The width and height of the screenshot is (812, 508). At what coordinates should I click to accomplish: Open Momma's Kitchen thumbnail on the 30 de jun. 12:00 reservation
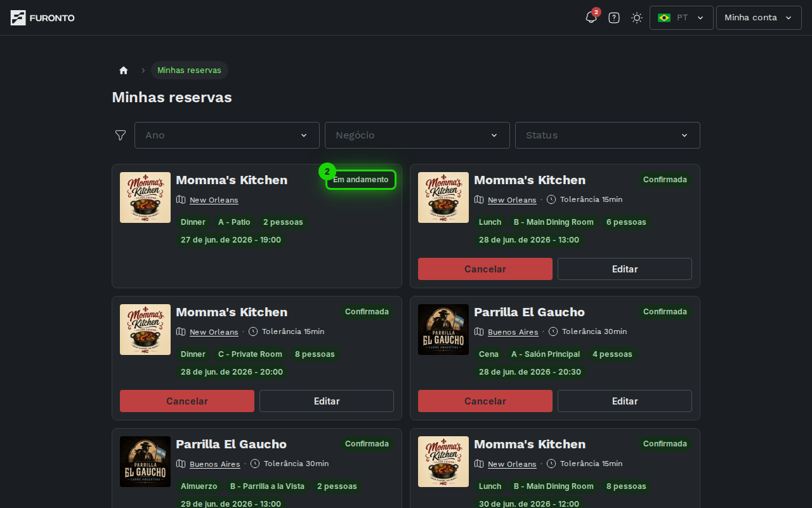[443, 462]
